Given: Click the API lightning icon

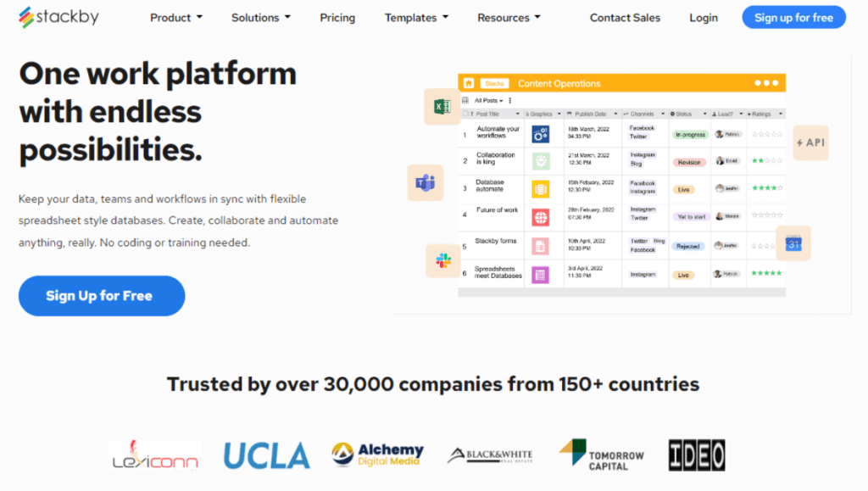Looking at the screenshot, I should [810, 142].
